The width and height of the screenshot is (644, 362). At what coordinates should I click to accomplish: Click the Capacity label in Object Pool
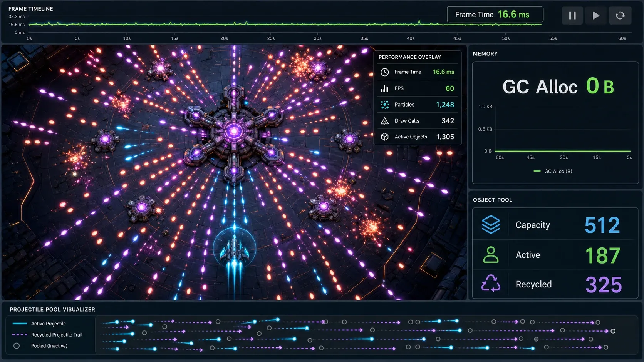[533, 225]
